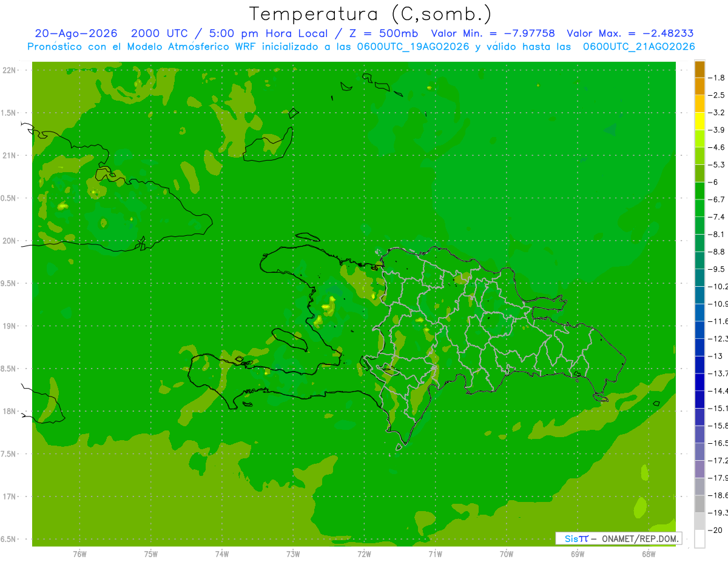Click the '71W' longitude label
The height and width of the screenshot is (562, 728).
pyautogui.click(x=435, y=554)
